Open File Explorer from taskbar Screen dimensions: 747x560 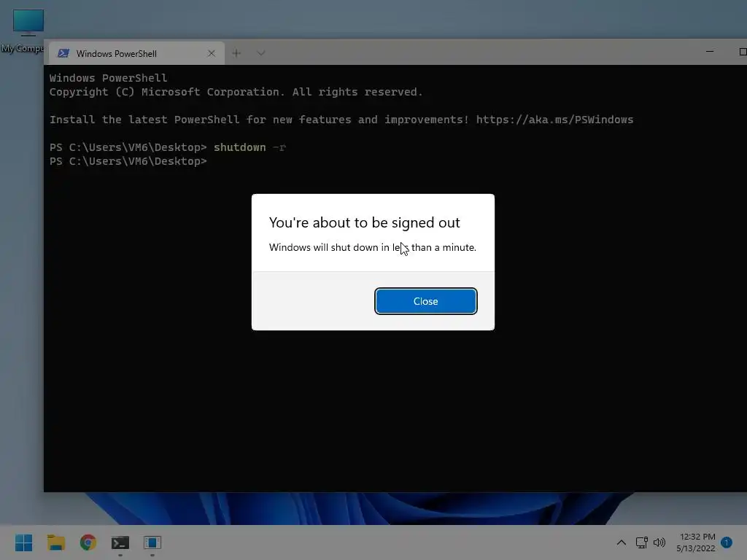55,542
